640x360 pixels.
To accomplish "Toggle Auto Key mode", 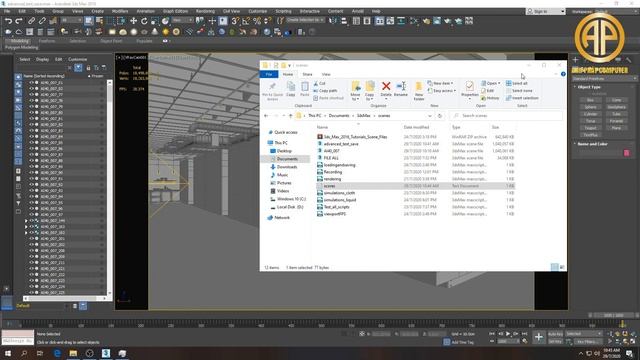I will click(555, 334).
